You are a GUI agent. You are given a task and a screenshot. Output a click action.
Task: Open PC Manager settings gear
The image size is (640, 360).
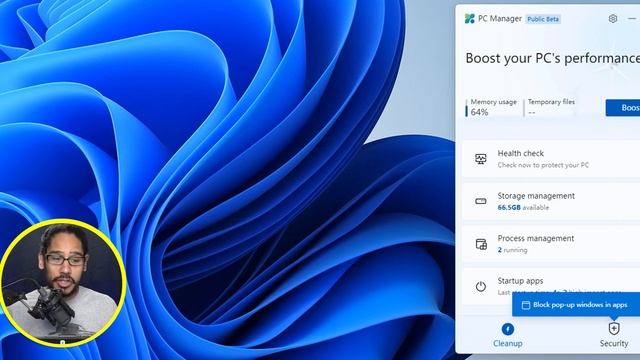click(x=613, y=18)
